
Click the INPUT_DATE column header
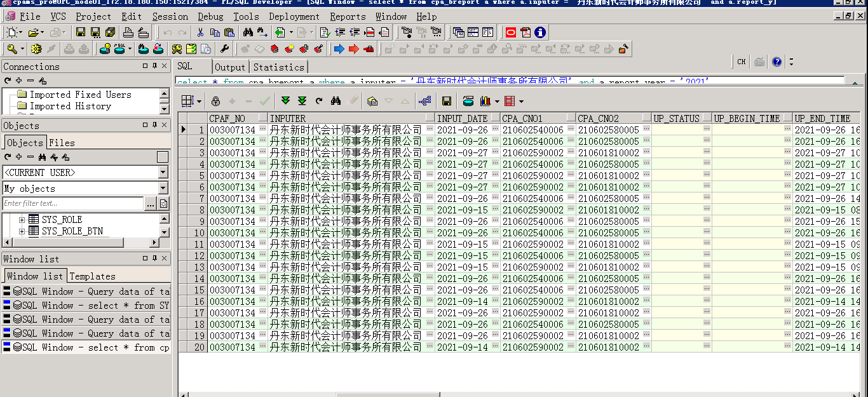click(x=462, y=119)
